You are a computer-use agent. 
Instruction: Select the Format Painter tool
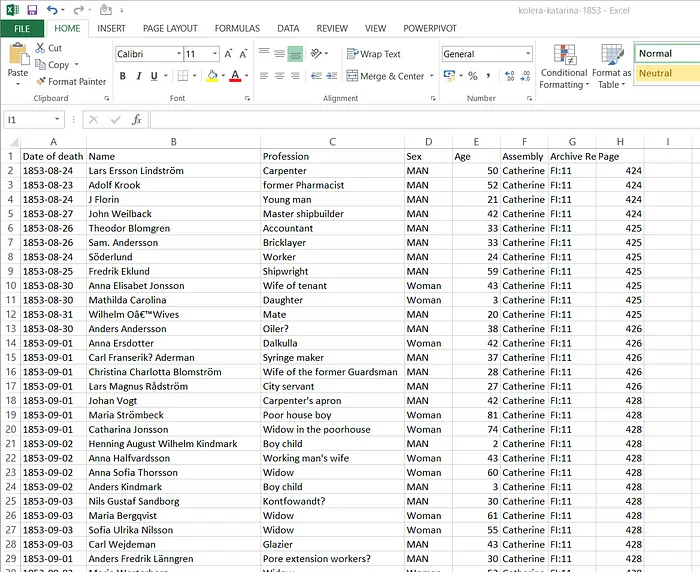pyautogui.click(x=70, y=81)
